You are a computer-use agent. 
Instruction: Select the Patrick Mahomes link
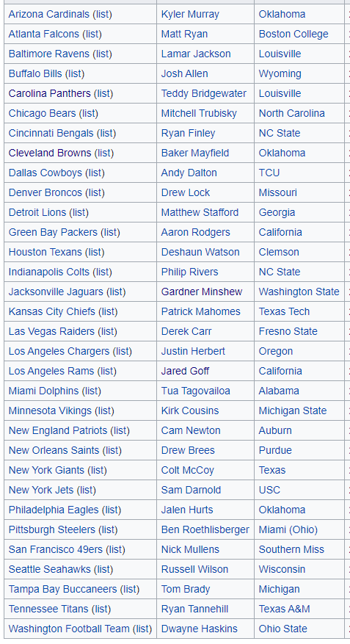(200, 311)
